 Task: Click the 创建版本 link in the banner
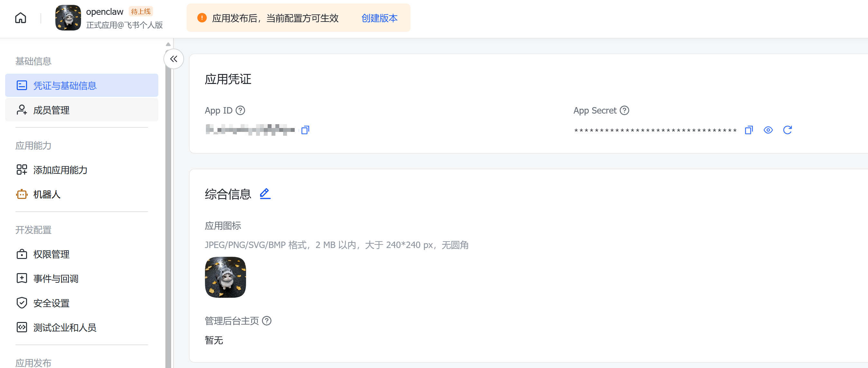[x=379, y=18]
